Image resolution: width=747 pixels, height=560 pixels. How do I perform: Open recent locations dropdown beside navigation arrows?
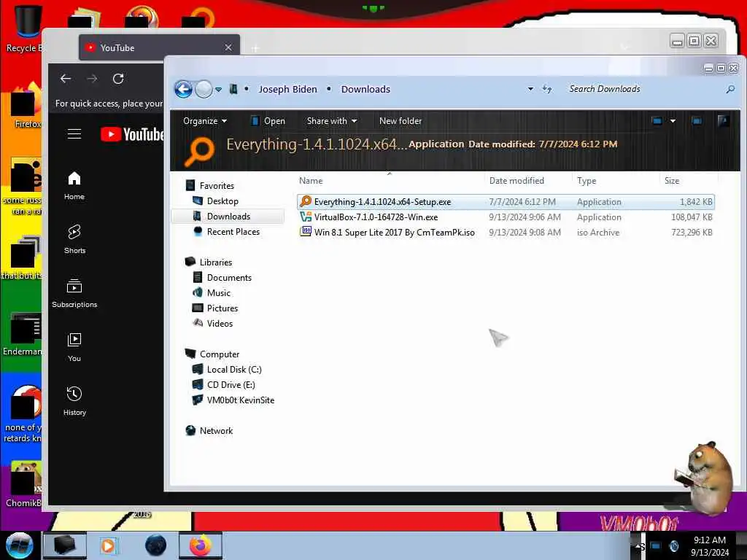(218, 90)
